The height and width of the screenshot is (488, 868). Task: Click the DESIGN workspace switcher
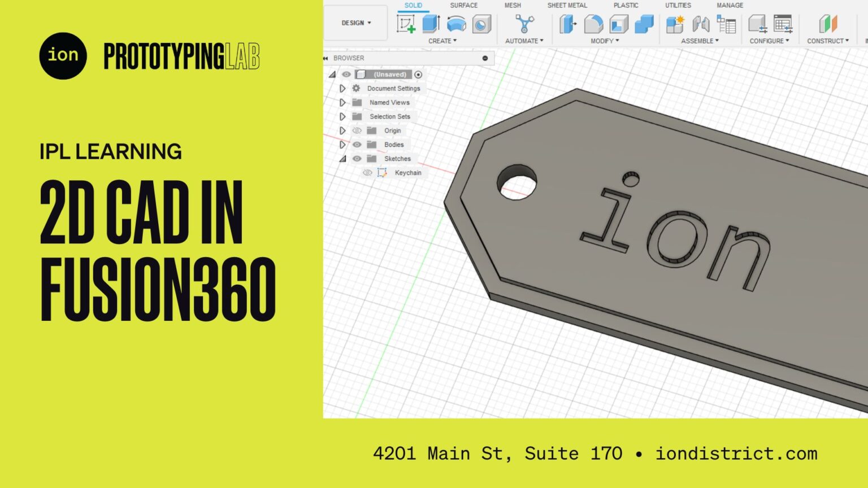tap(355, 23)
